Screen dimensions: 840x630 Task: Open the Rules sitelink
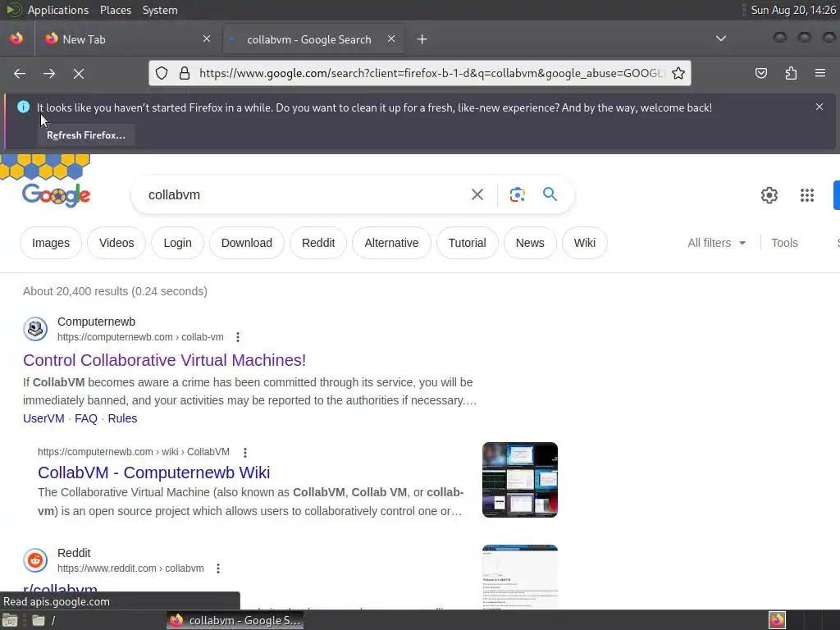(x=122, y=418)
